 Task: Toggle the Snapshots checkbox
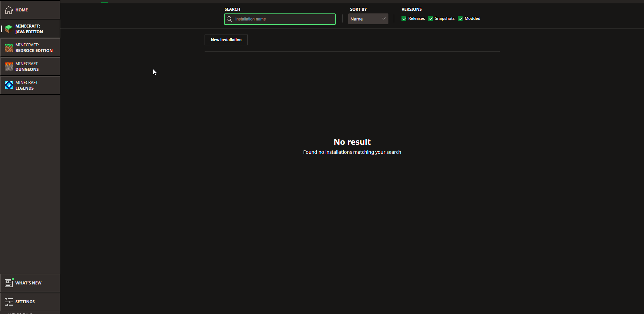pyautogui.click(x=431, y=18)
